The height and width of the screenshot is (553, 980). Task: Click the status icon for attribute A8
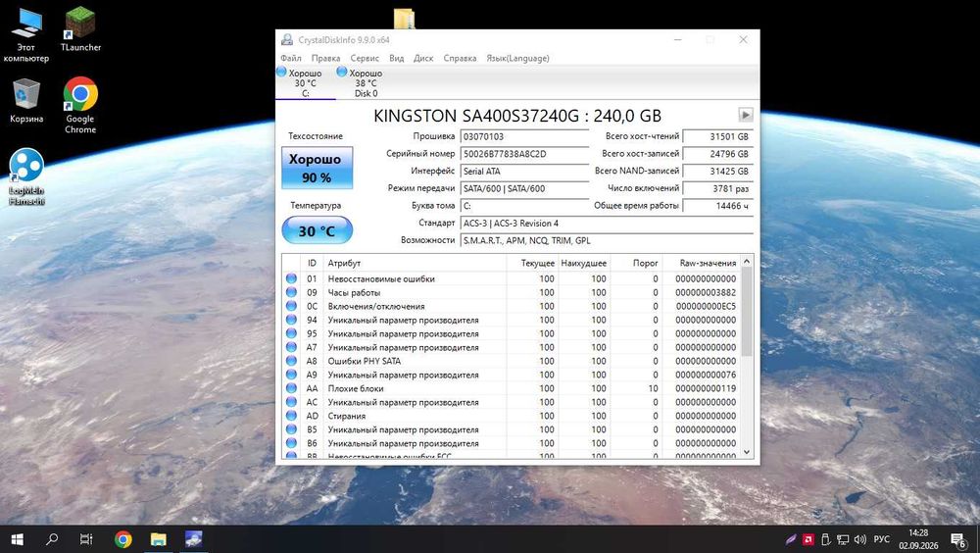291,361
